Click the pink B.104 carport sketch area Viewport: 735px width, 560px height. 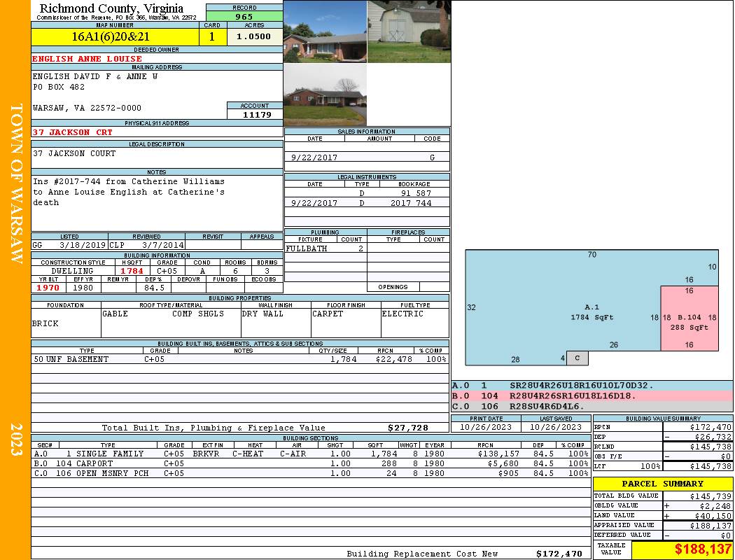689,318
